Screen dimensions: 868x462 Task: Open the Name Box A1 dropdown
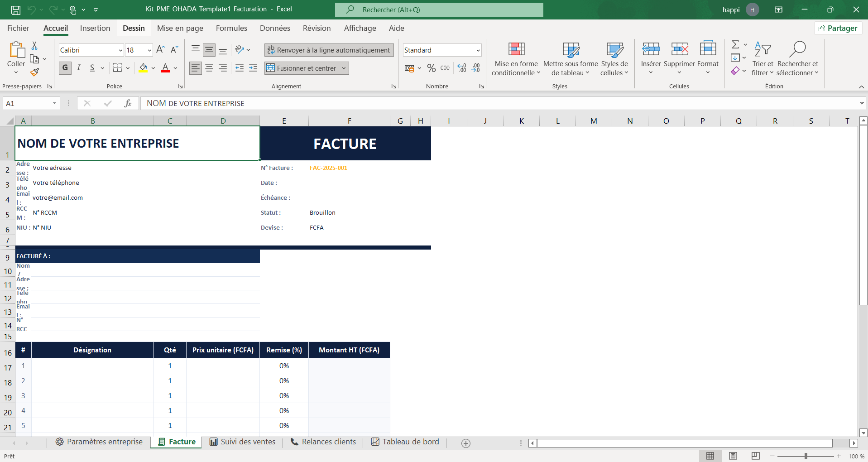click(x=54, y=103)
